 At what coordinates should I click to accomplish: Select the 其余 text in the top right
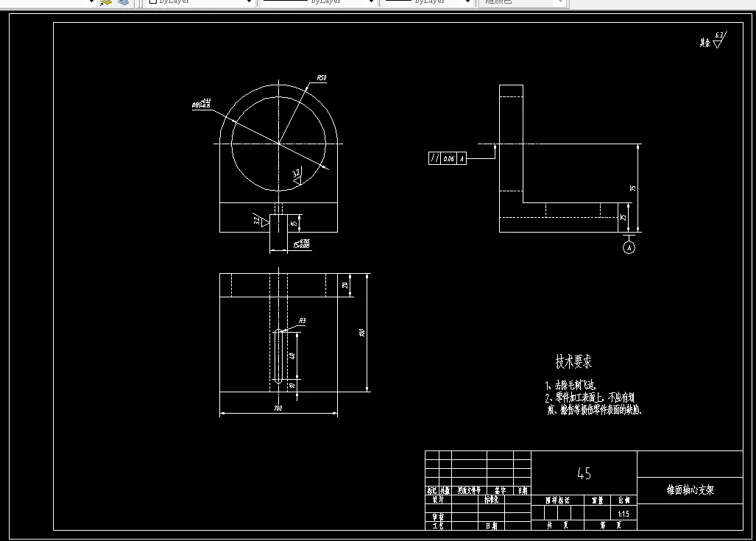pyautogui.click(x=705, y=43)
